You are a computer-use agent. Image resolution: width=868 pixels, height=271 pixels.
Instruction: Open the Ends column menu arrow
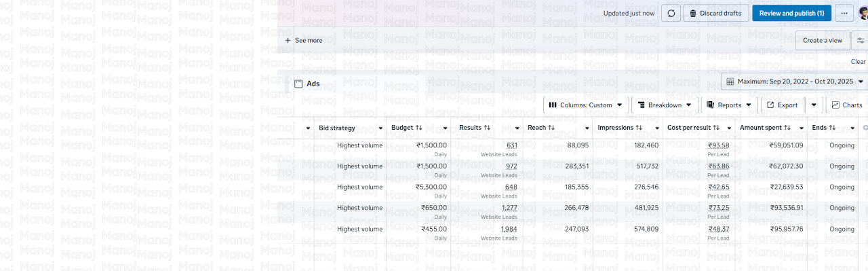(x=852, y=128)
